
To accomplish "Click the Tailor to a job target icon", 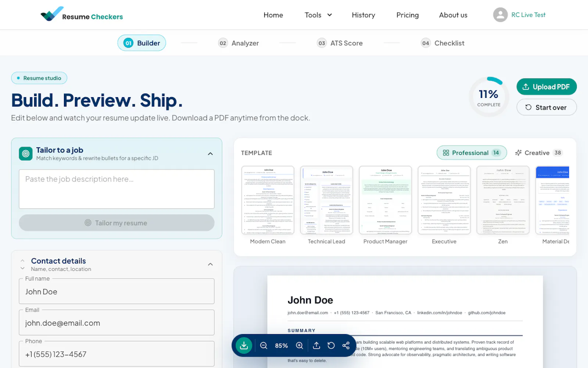I will click(26, 154).
